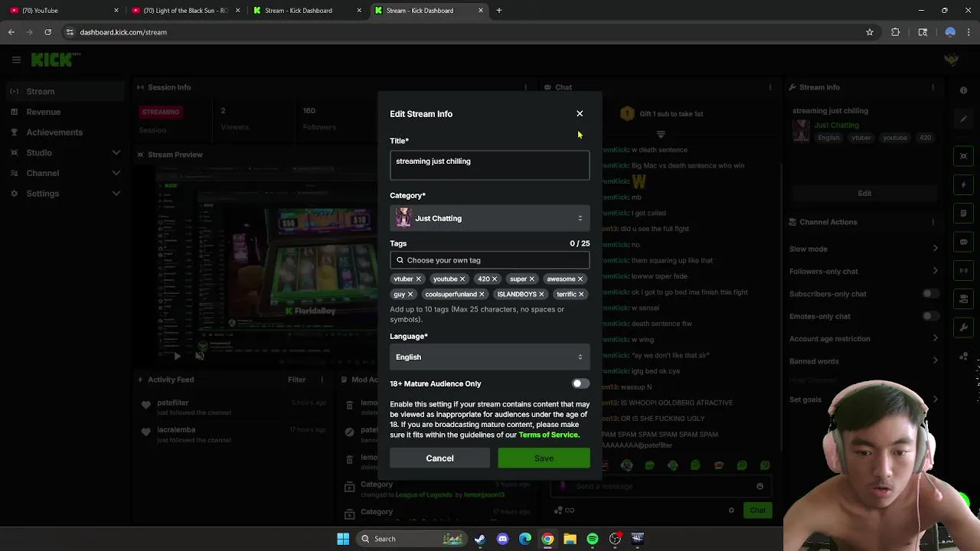Open Spotify from the taskbar

pos(593,539)
